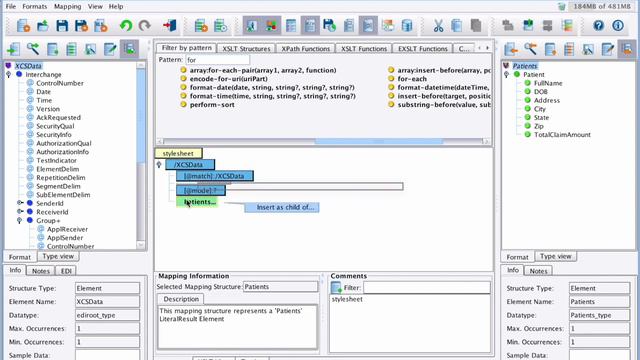Click the toolbar colored-layers icon left of help
Image resolution: width=640 pixels, height=360 pixels.
[x=567, y=26]
